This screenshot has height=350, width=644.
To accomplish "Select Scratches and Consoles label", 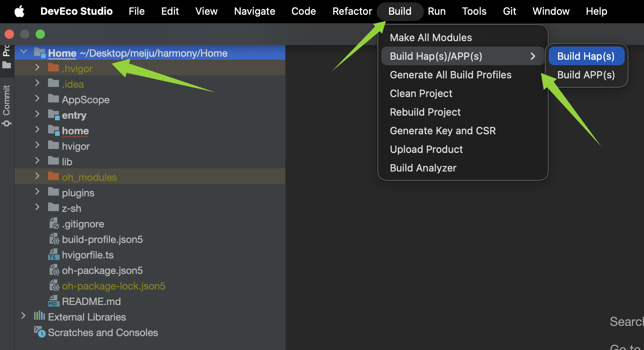I will (103, 333).
